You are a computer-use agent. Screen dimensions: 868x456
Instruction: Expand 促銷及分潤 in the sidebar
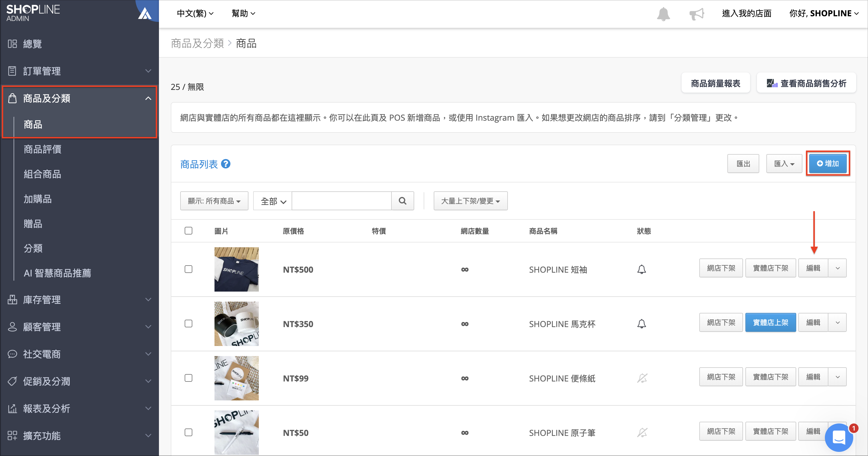79,381
